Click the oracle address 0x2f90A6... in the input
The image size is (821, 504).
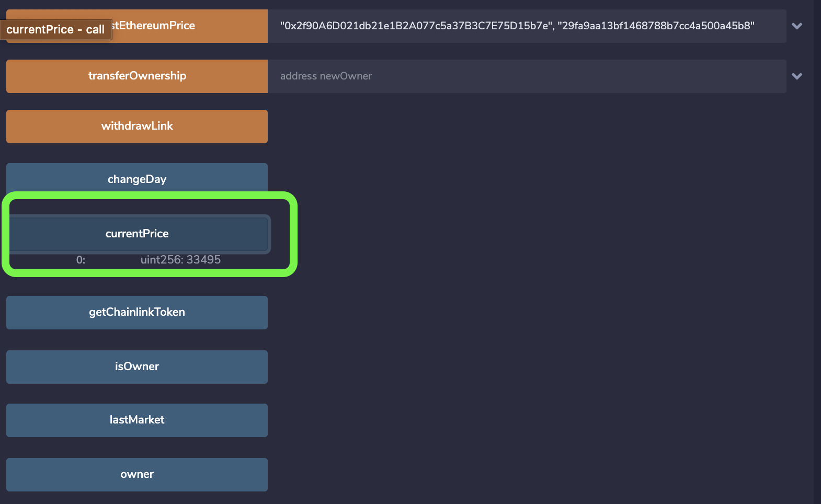coord(416,26)
